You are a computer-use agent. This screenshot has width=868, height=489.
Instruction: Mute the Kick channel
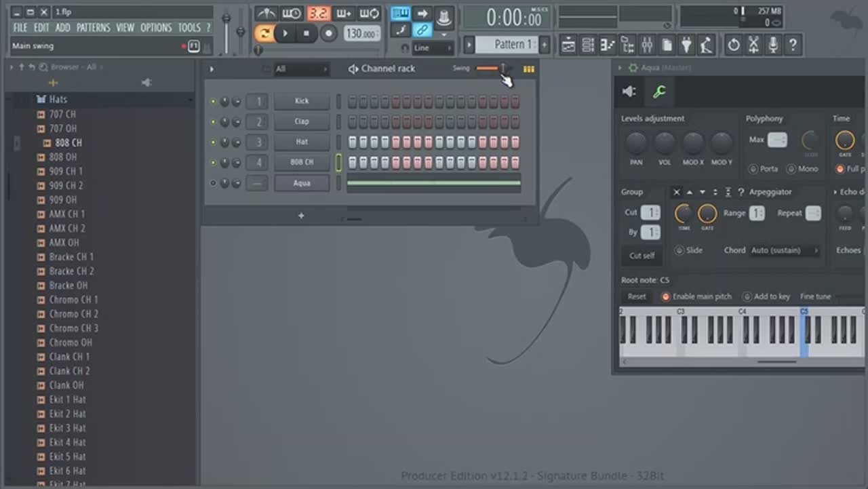213,102
